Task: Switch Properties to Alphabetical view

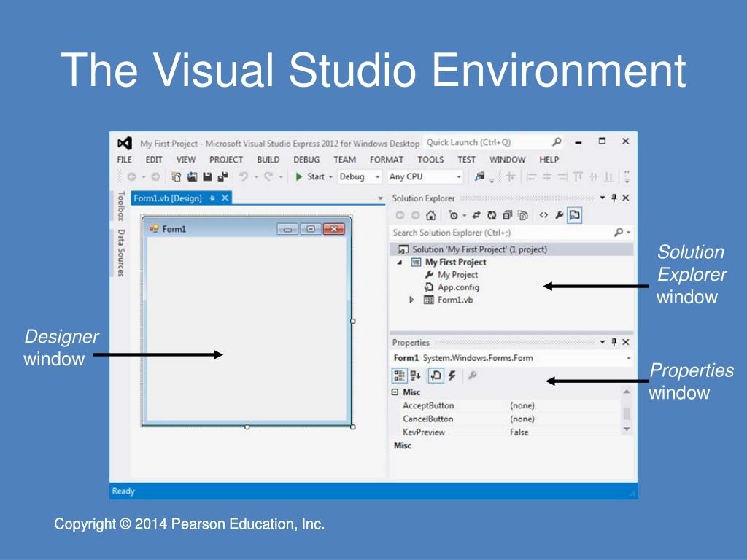Action: pyautogui.click(x=415, y=376)
